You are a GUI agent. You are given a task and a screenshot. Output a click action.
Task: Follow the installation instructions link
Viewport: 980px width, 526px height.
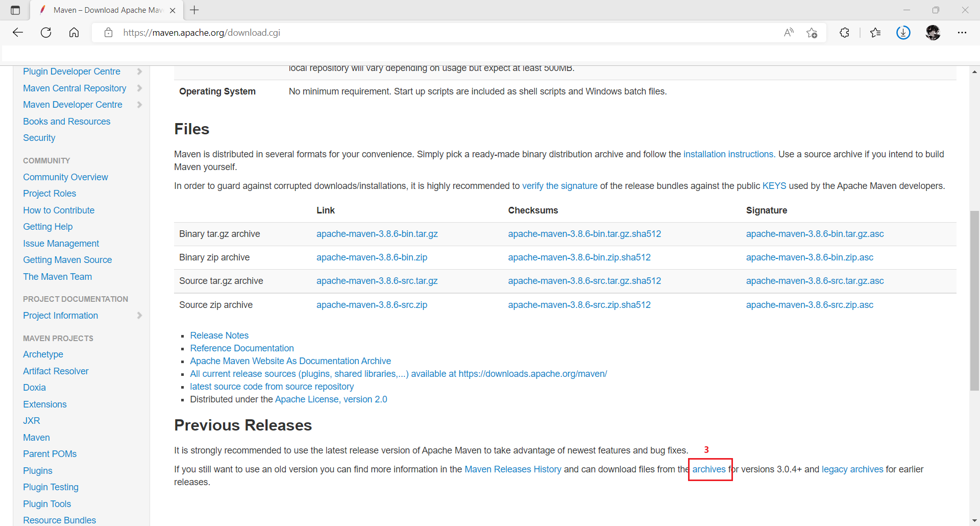click(x=728, y=154)
